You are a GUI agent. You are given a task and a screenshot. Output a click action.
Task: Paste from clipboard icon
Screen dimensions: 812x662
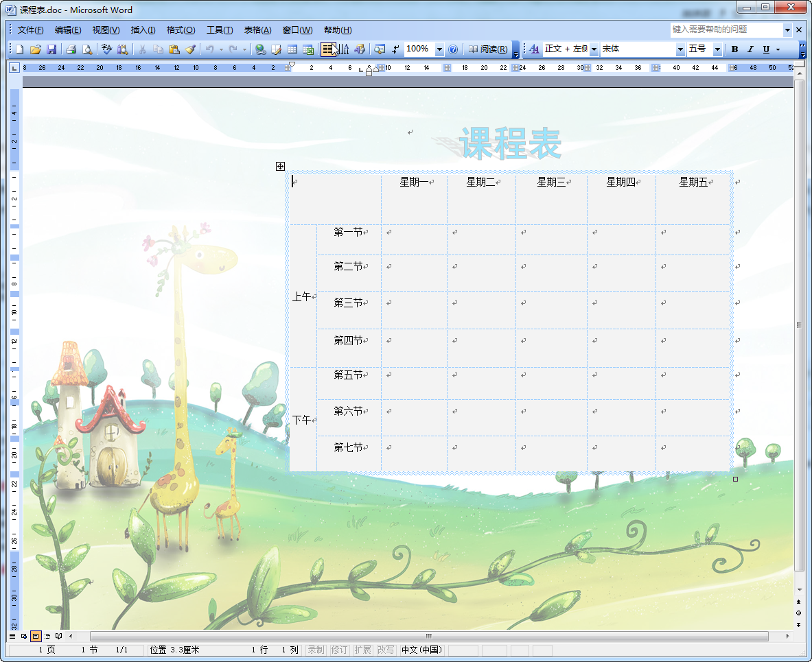point(174,49)
